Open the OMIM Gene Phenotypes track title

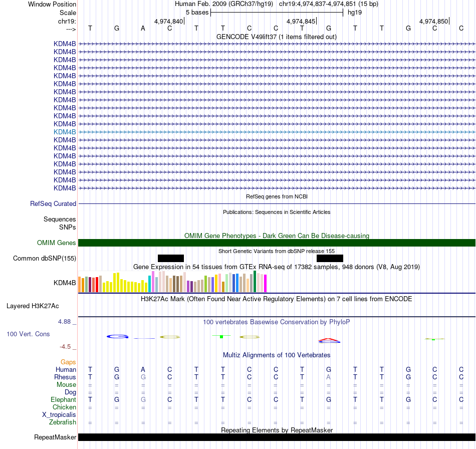[277, 236]
